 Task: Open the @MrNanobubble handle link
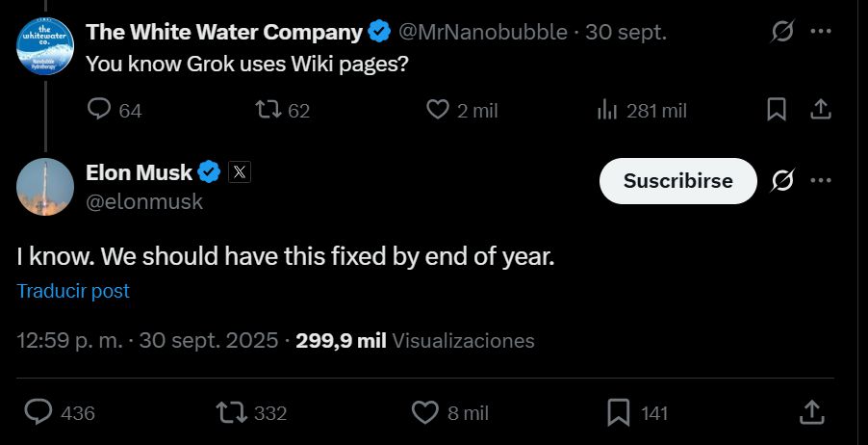coord(482,32)
